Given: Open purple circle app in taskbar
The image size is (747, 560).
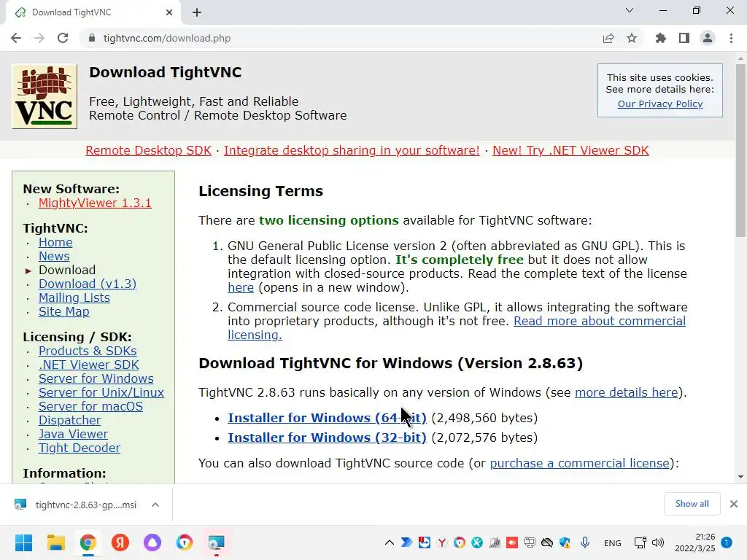Looking at the screenshot, I should pyautogui.click(x=152, y=542).
